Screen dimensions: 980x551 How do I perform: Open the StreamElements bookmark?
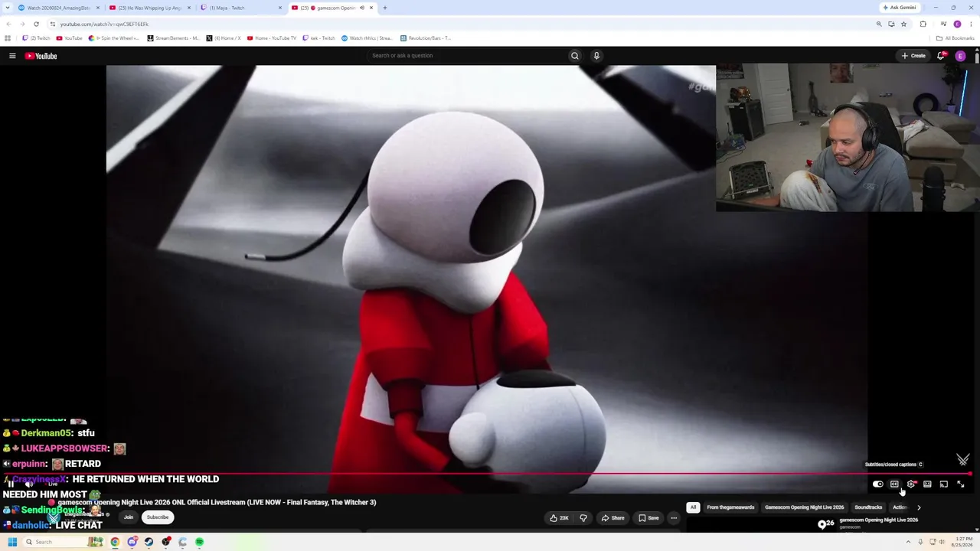point(173,38)
